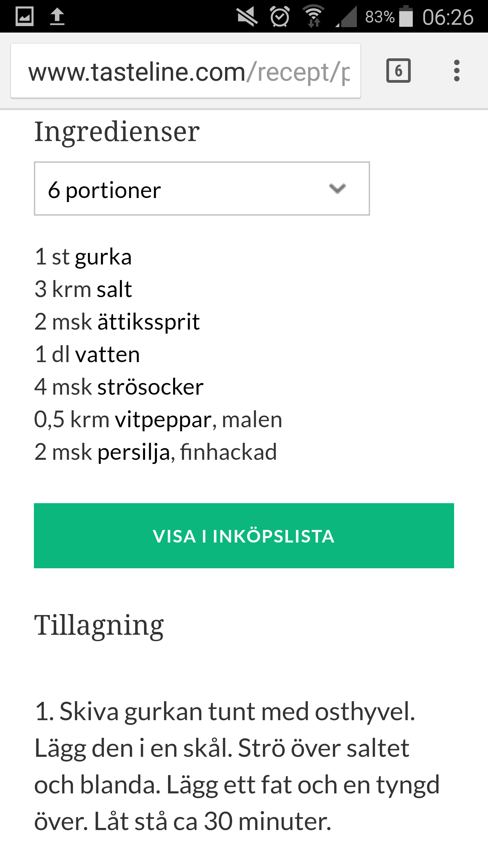Screen dimensions: 488x868
Task: Tap the battery status icon
Action: (406, 16)
